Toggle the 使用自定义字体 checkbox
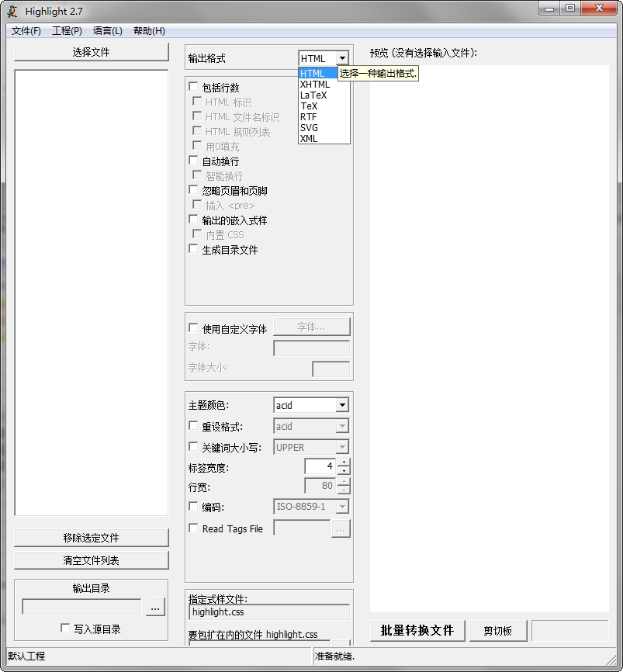The width and height of the screenshot is (623, 672). [x=193, y=328]
